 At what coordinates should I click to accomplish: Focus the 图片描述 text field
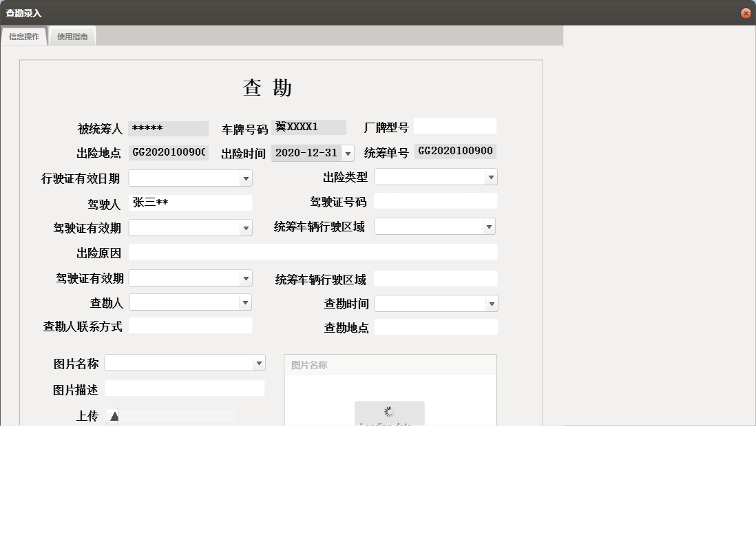click(185, 388)
